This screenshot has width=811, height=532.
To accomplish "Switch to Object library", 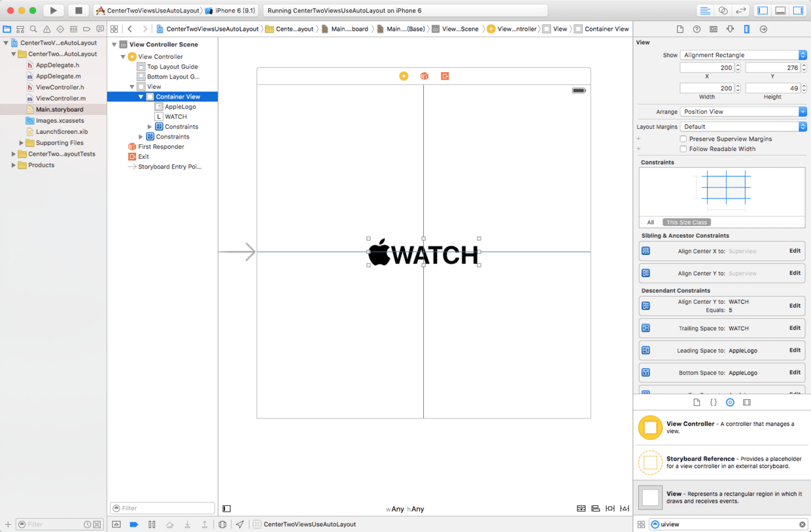I will tap(730, 403).
